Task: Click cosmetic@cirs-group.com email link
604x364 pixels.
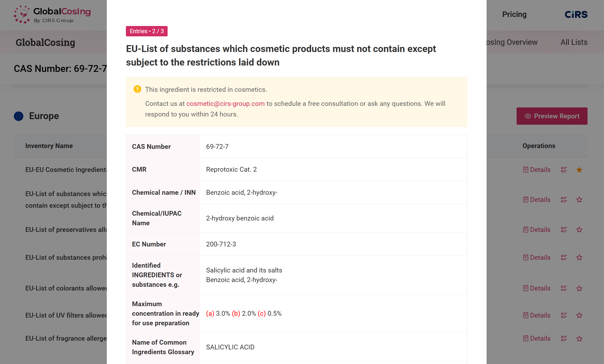Action: 226,104
